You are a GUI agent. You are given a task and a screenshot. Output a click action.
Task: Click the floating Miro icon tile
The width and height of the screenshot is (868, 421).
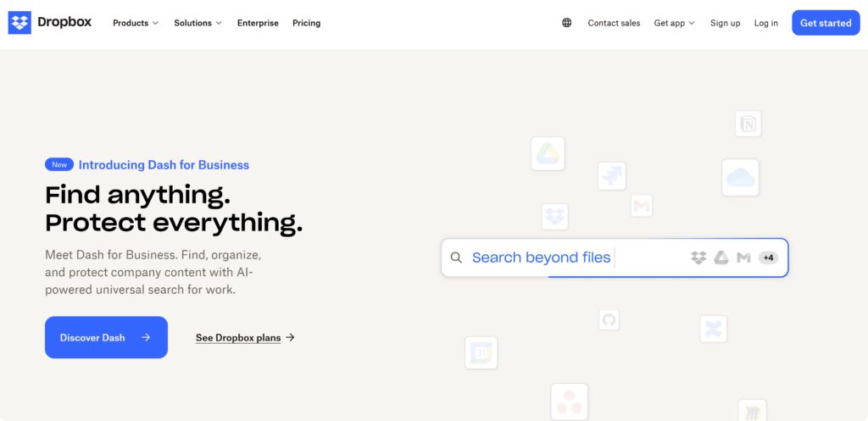point(753,411)
